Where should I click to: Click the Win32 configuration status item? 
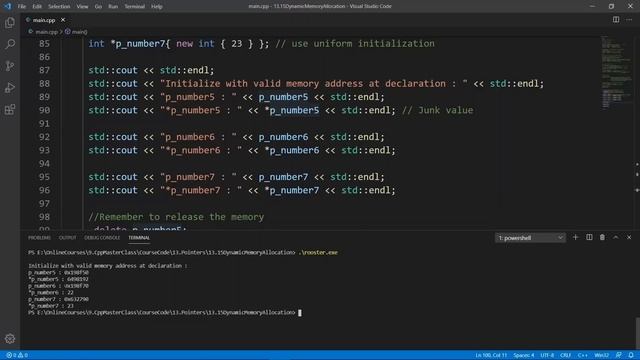click(x=602, y=355)
